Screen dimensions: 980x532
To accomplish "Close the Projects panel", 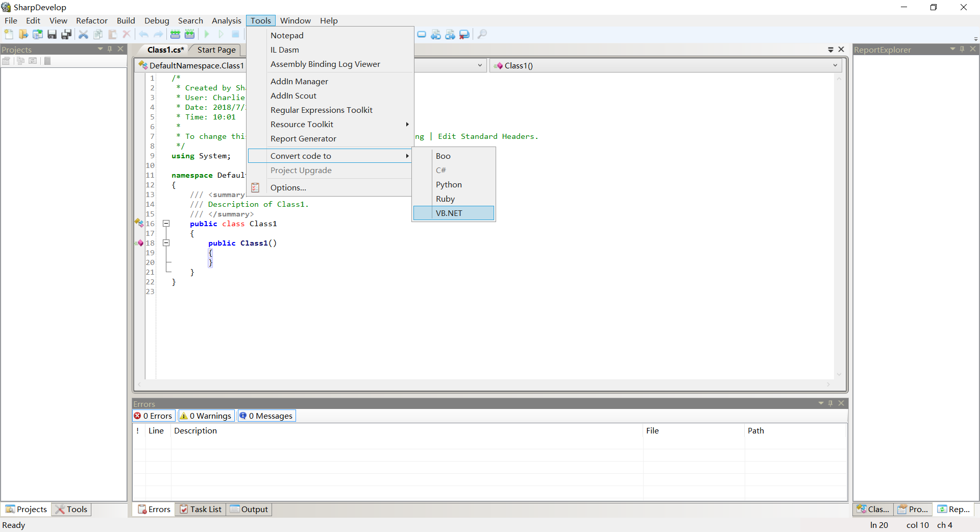I will click(120, 49).
